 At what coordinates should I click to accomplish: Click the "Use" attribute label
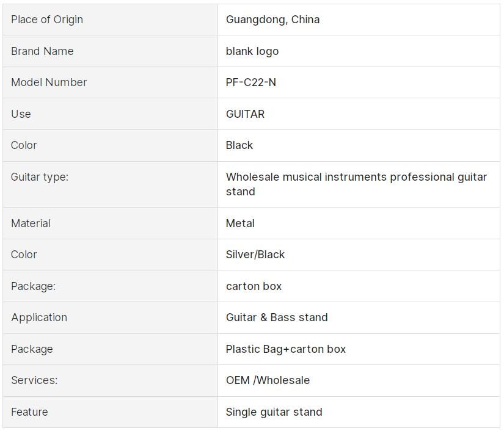[21, 114]
